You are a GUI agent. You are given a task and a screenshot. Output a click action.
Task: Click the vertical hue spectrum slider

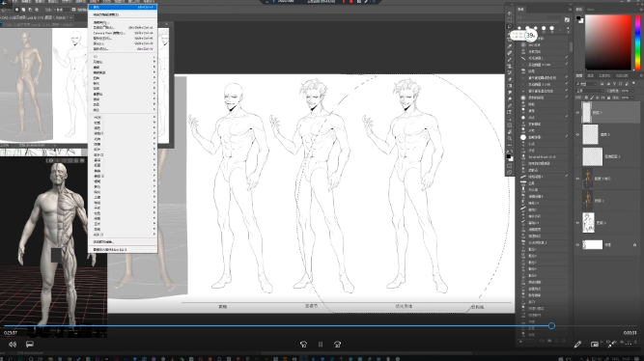click(x=638, y=42)
